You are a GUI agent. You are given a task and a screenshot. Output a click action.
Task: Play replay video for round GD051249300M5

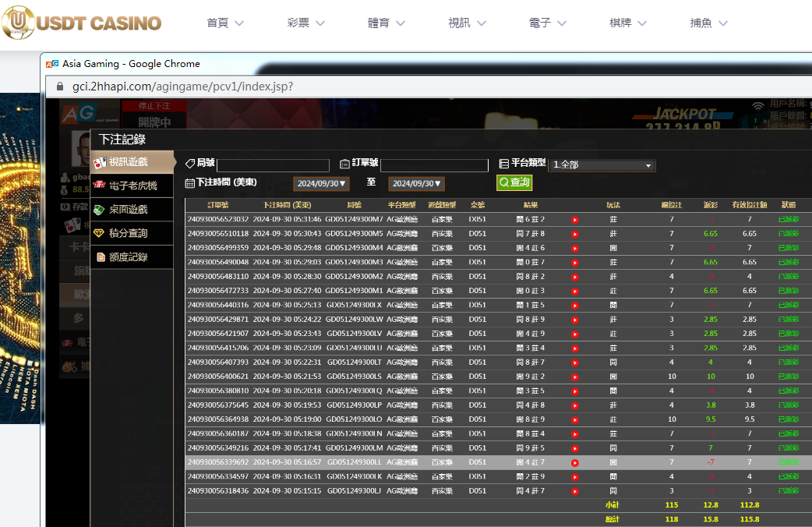575,234
